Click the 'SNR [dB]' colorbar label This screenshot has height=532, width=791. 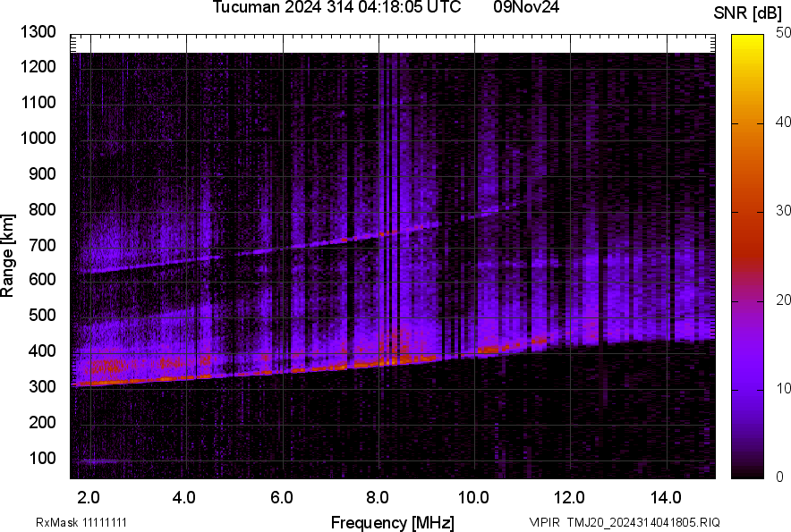tap(750, 13)
